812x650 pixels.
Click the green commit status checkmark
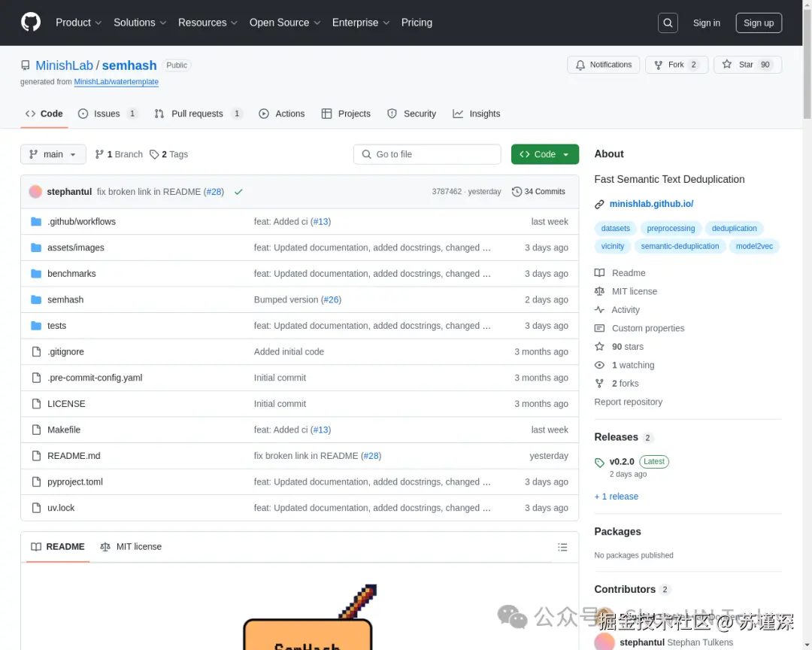[x=238, y=192]
